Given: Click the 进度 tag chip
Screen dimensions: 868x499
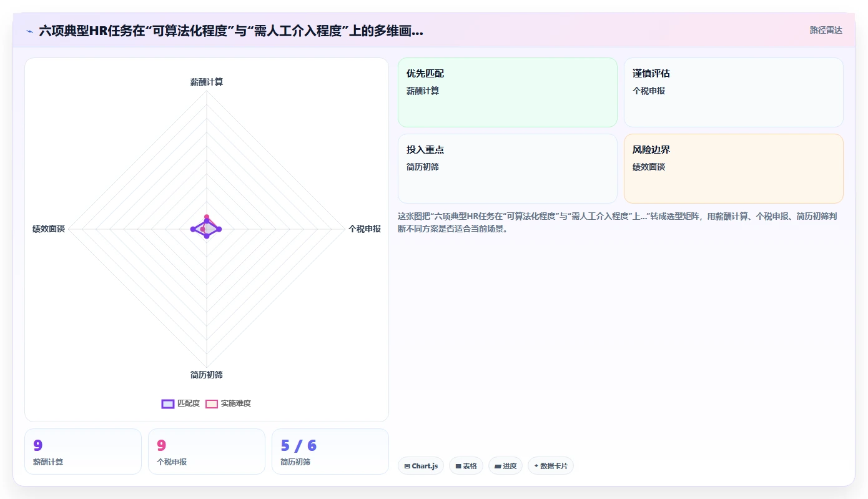Looking at the screenshot, I should coord(505,466).
